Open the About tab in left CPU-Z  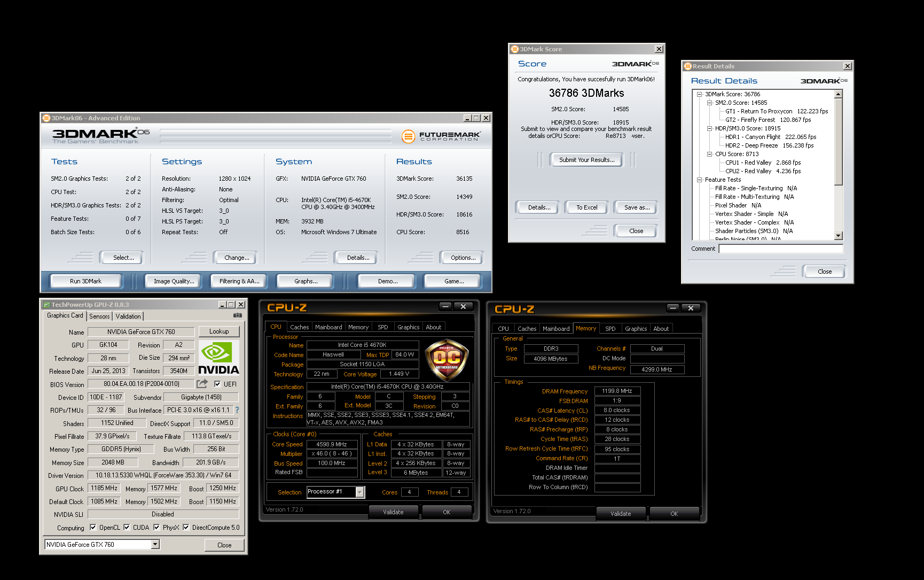pyautogui.click(x=434, y=327)
